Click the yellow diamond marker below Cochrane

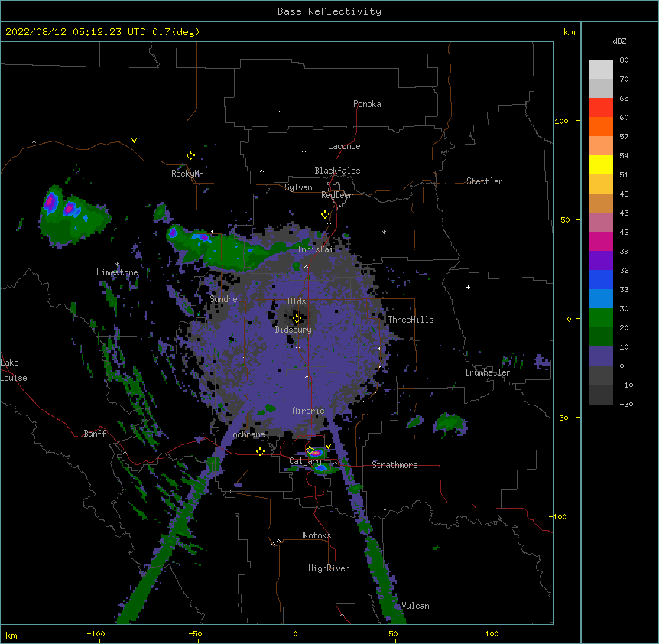pos(260,451)
